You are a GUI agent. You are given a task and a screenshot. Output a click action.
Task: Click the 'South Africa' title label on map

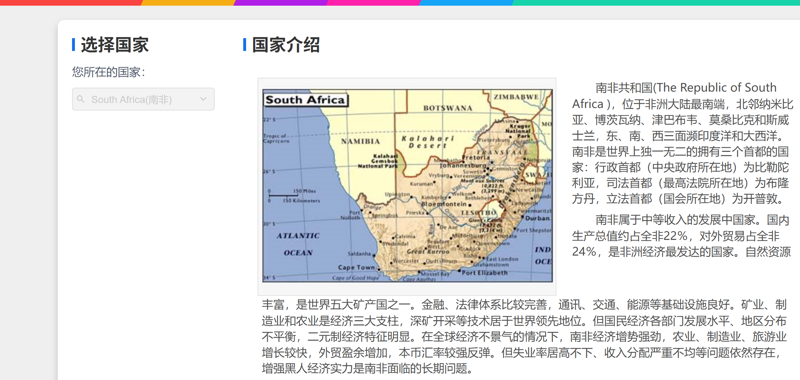pyautogui.click(x=305, y=99)
